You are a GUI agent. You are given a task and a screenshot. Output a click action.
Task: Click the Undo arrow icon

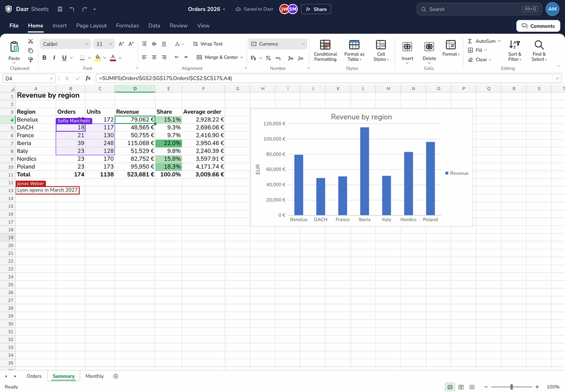[72, 10]
